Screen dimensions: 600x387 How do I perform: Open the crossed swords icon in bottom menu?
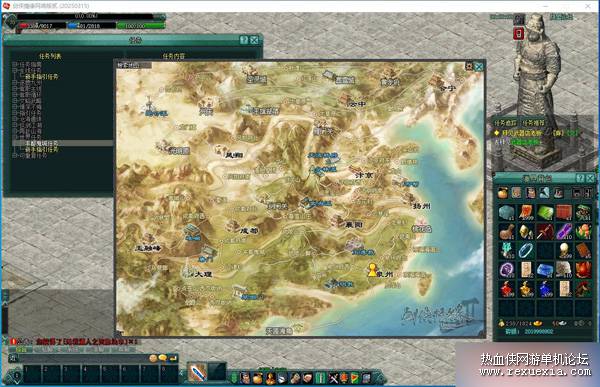(334, 378)
